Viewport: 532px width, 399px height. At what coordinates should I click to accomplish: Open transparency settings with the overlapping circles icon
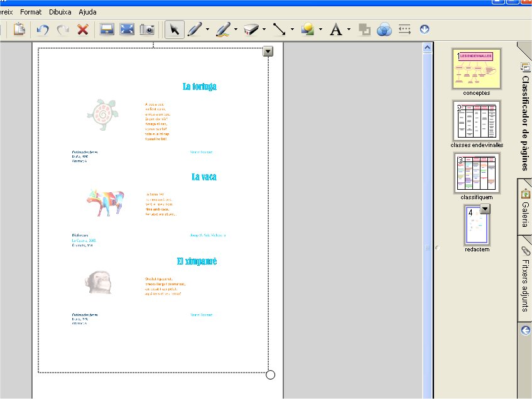tap(384, 30)
